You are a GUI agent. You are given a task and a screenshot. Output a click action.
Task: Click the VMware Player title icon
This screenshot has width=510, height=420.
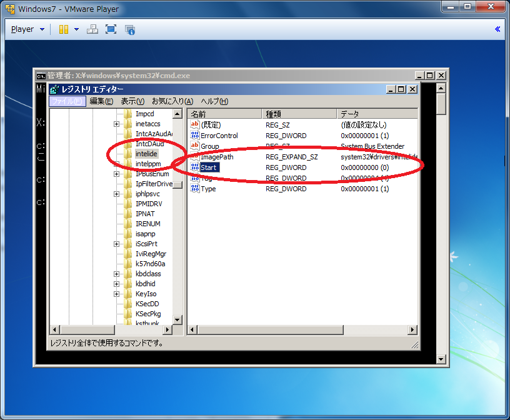coord(10,9)
